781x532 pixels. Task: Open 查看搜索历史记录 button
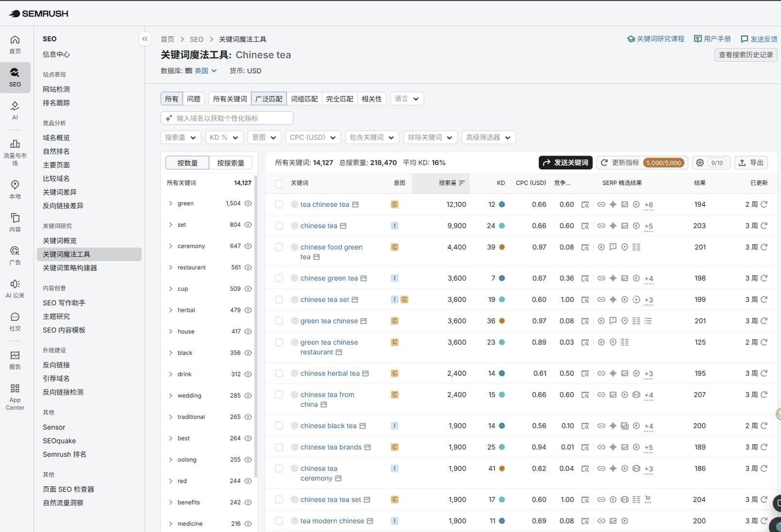coord(746,55)
